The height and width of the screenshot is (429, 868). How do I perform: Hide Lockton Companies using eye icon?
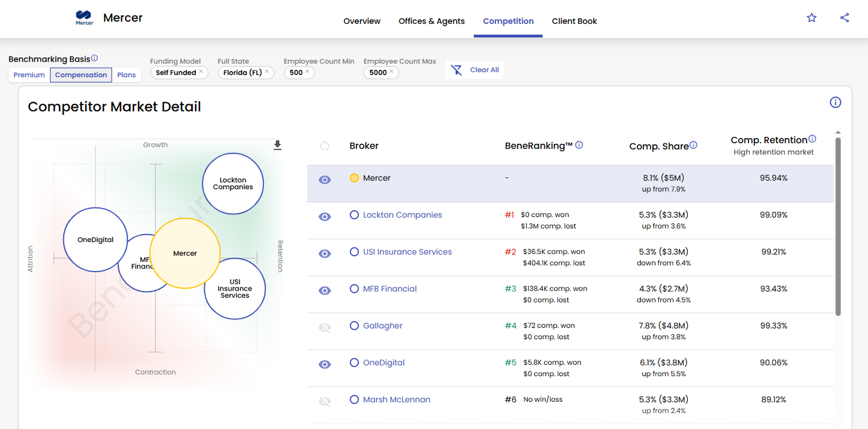pyautogui.click(x=325, y=216)
